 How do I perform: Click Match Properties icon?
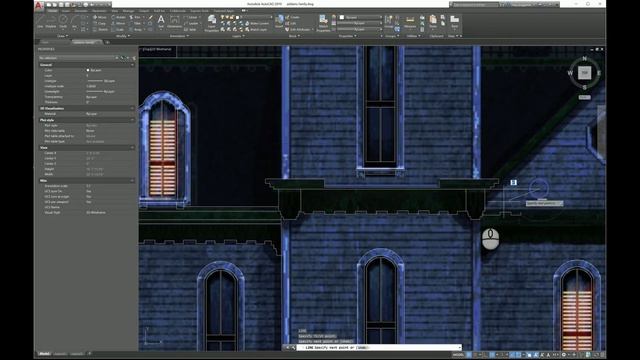323,23
